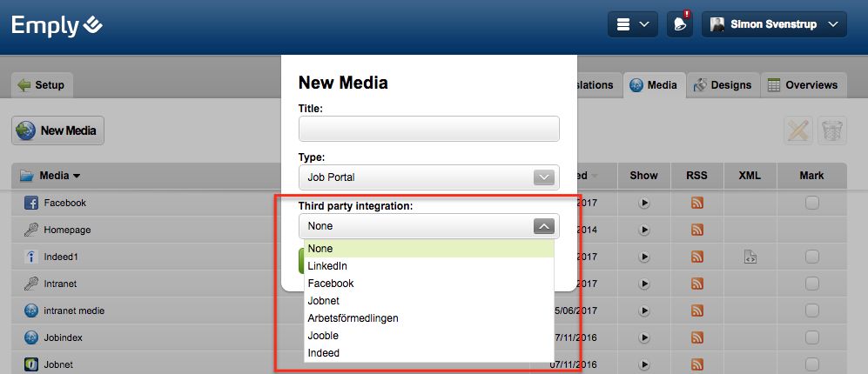Click the Indeed1 XML file icon
This screenshot has width=868, height=374.
click(x=750, y=257)
